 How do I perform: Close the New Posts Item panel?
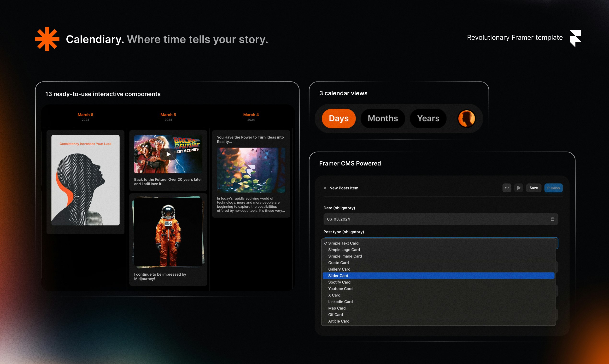[325, 188]
